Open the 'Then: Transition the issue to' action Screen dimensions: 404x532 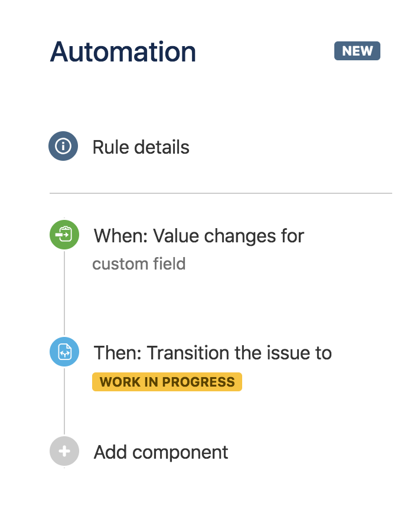click(x=213, y=352)
